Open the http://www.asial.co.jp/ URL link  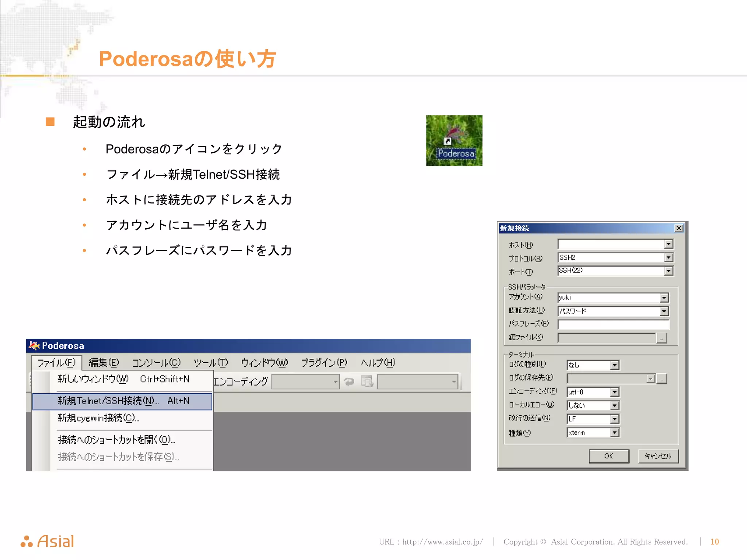coord(442,542)
